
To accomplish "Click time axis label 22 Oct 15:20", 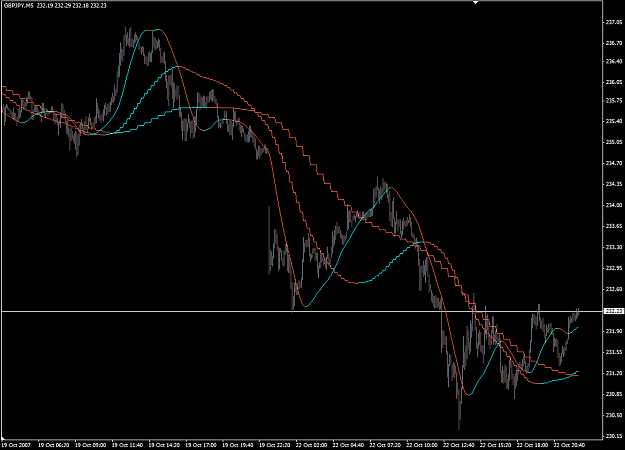I will click(x=495, y=445).
